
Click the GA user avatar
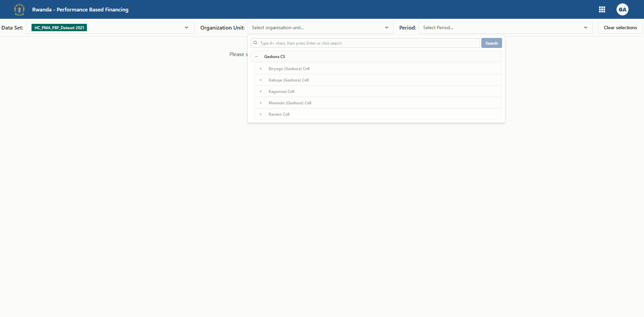623,9
